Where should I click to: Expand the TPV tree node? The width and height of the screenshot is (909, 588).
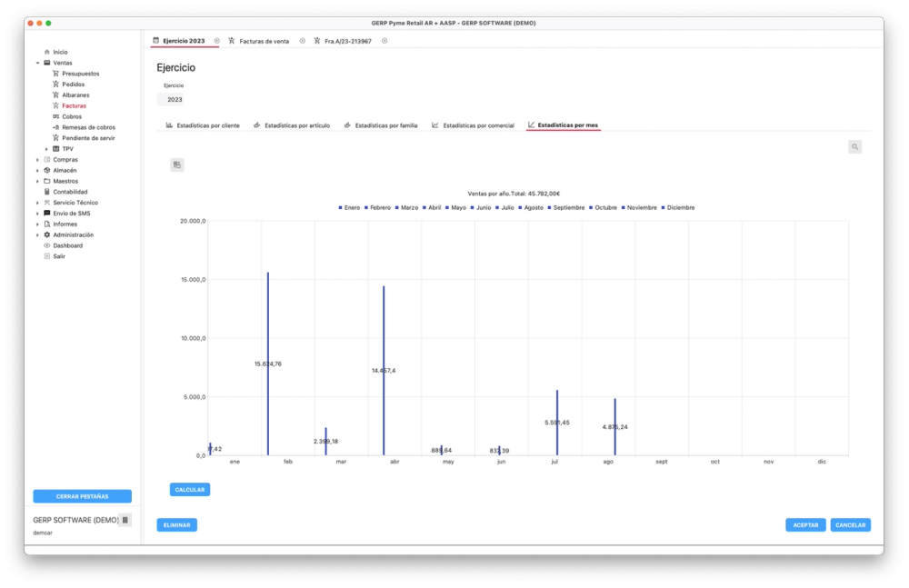[x=46, y=149]
